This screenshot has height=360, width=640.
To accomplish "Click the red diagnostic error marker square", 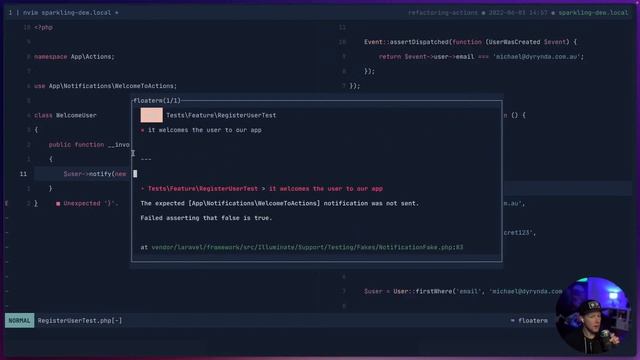I will (x=58, y=203).
